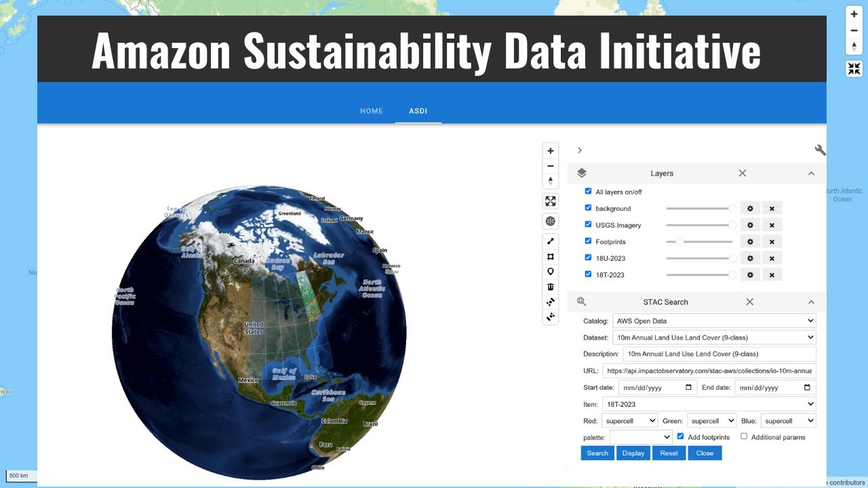This screenshot has width=868, height=488.
Task: Open the Red band dropdown
Action: [x=629, y=421]
